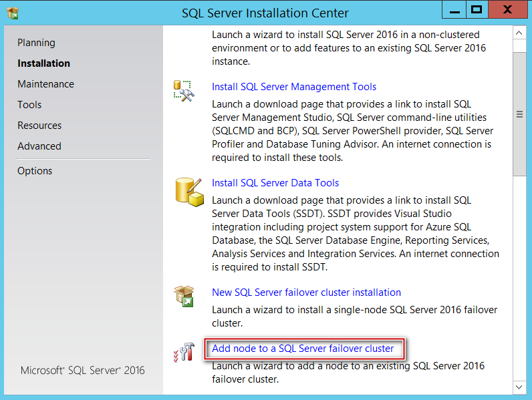532x400 pixels.
Task: Go to the Maintenance section
Action: pyautogui.click(x=46, y=84)
